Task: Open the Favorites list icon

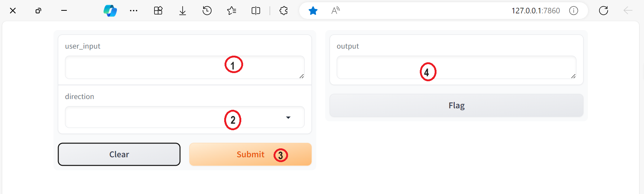Action: click(232, 11)
